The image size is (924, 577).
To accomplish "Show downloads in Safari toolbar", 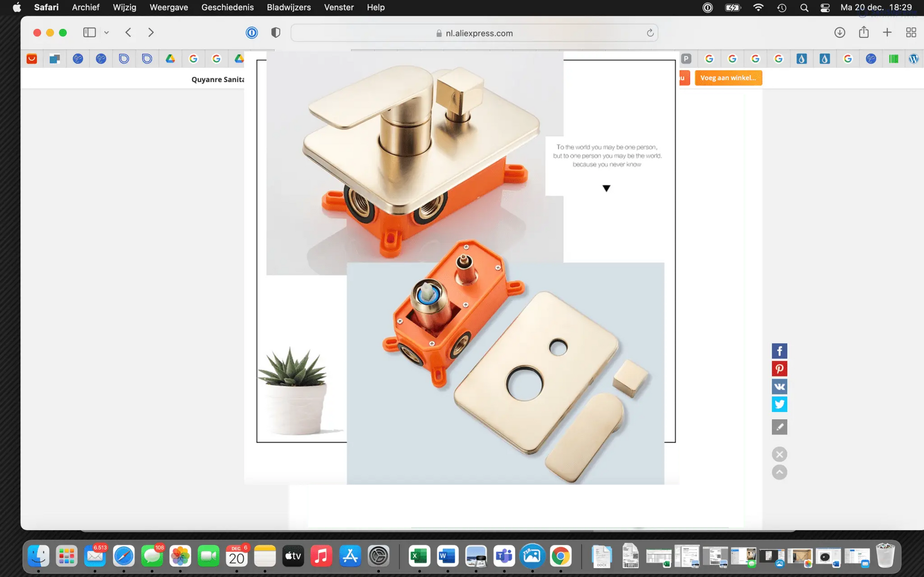I will (x=839, y=32).
